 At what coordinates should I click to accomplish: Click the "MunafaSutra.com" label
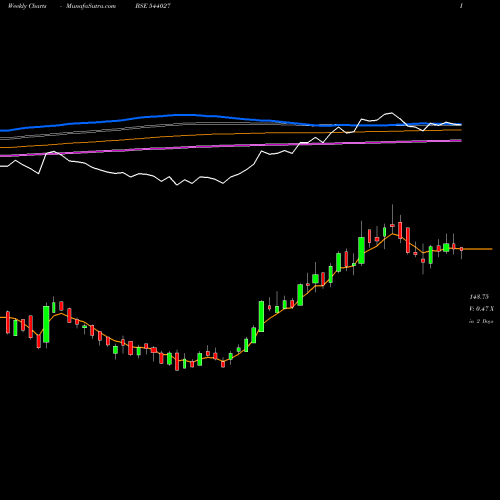click(91, 6)
